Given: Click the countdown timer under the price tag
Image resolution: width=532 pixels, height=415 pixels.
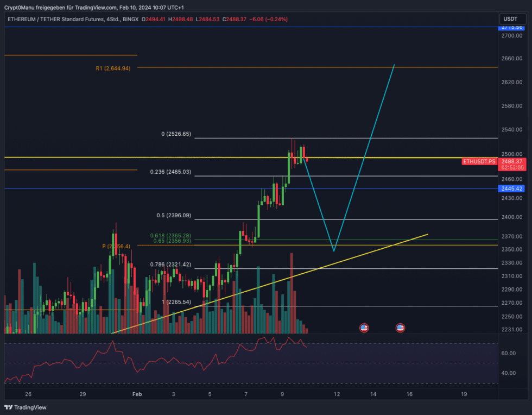Looking at the screenshot, I should [x=513, y=169].
